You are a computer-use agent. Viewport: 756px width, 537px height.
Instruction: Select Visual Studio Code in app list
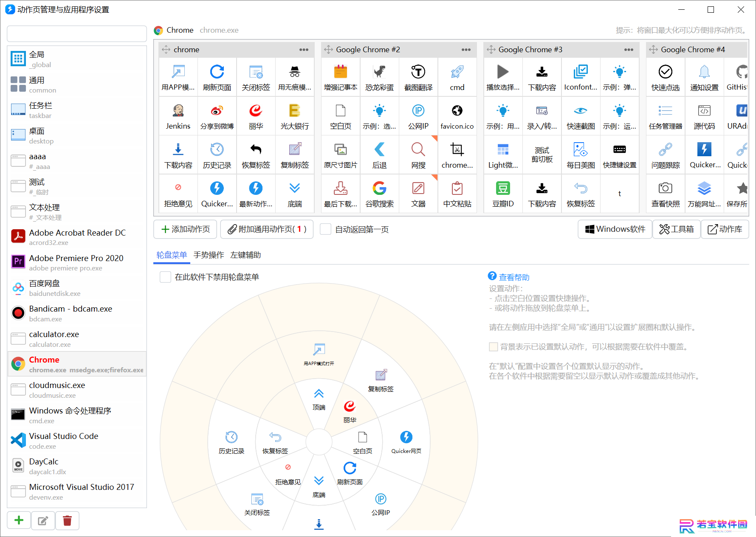tap(77, 441)
